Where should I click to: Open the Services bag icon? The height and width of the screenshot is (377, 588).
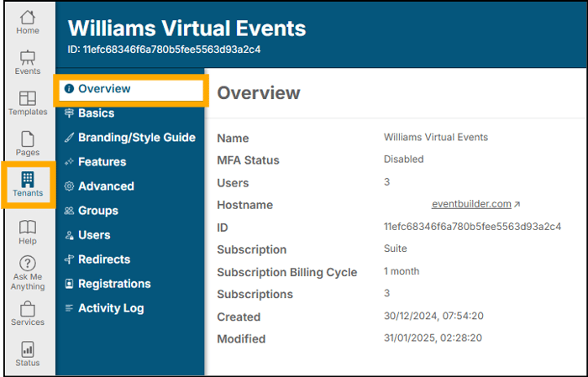coord(28,309)
